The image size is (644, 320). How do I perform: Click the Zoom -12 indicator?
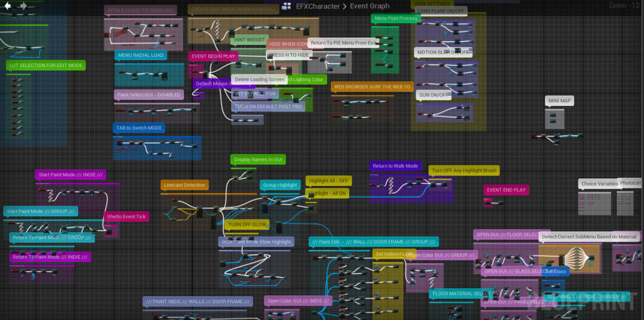(624, 6)
